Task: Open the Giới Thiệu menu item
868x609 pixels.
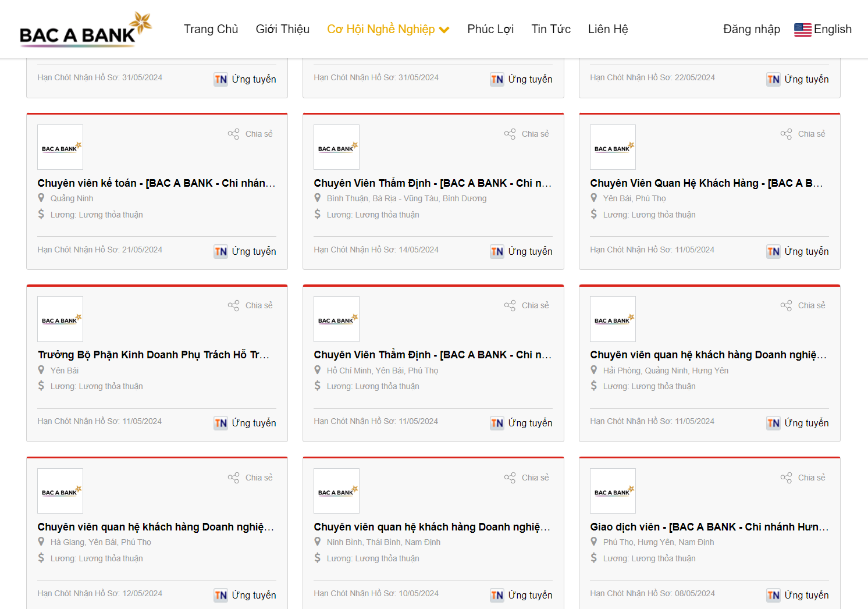Action: [x=283, y=29]
